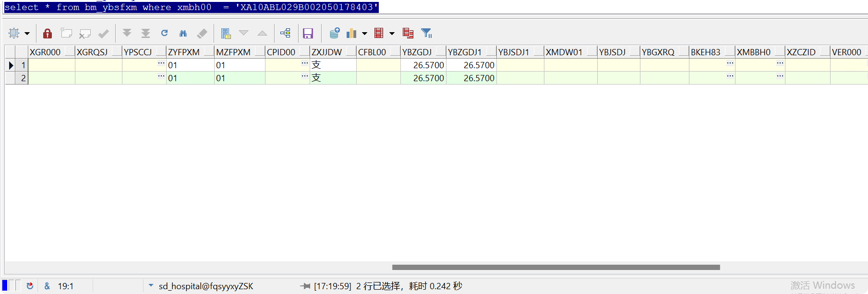The image size is (868, 294).
Task: Click the cursor position 19:1 indicator
Action: pyautogui.click(x=66, y=286)
